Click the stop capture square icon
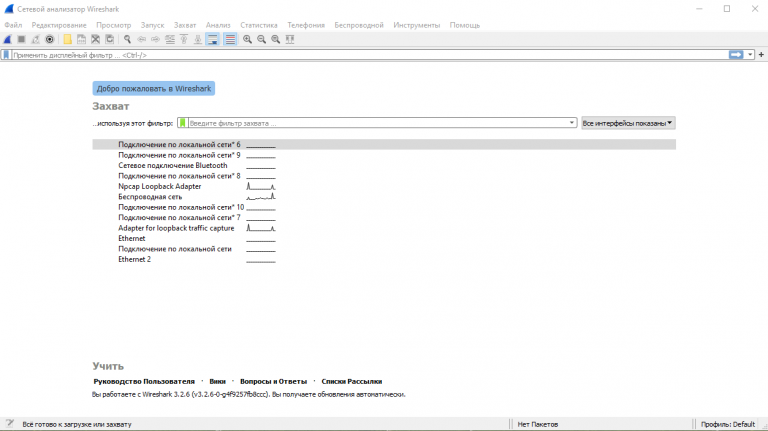 point(21,39)
